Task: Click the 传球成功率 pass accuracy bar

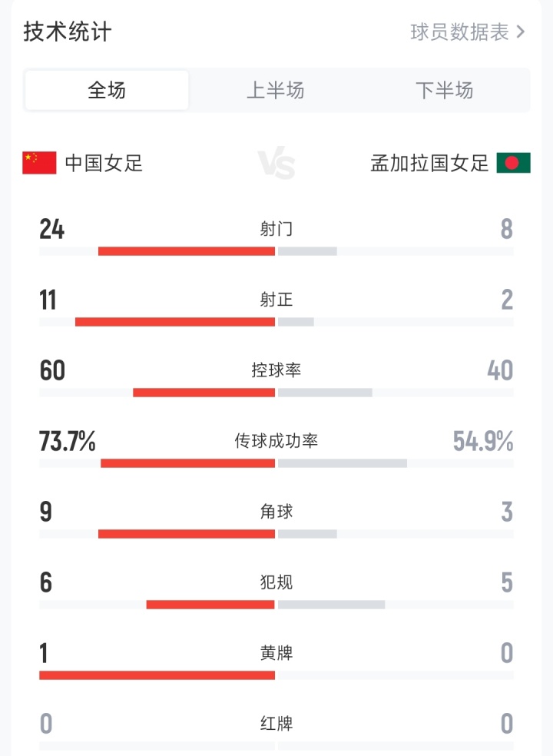Action: pyautogui.click(x=276, y=462)
